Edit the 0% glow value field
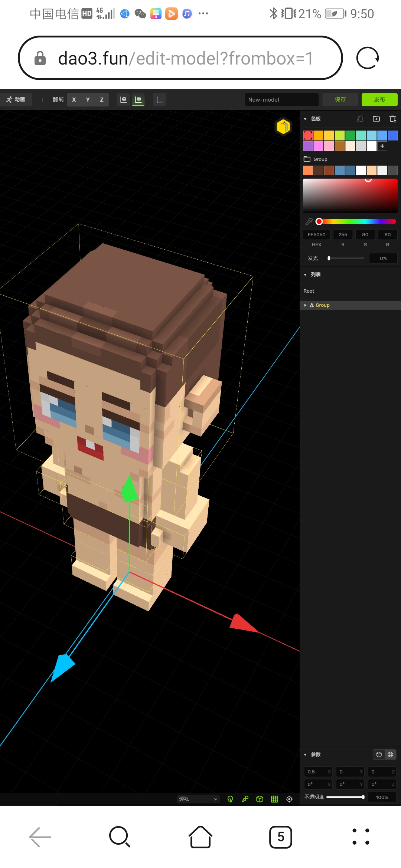 tap(383, 258)
